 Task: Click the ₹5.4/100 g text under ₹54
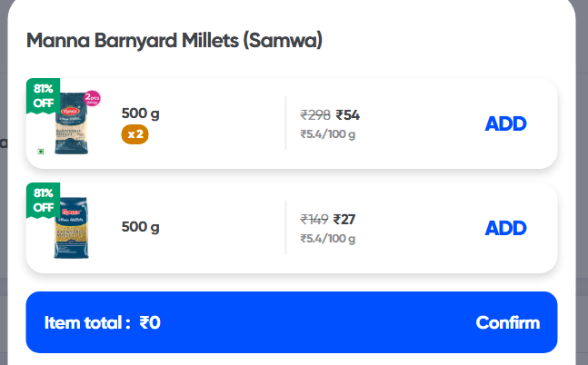tap(328, 134)
